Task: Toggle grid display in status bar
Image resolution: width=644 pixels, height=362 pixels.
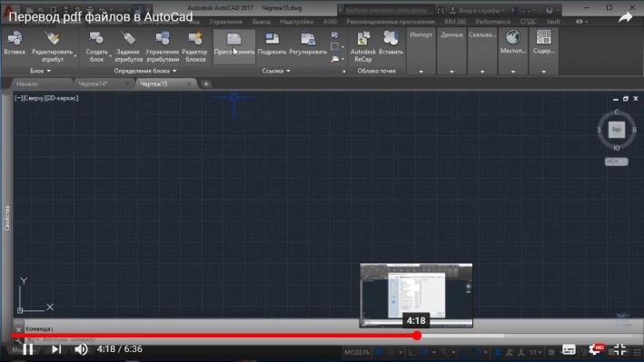Action: 379,352
